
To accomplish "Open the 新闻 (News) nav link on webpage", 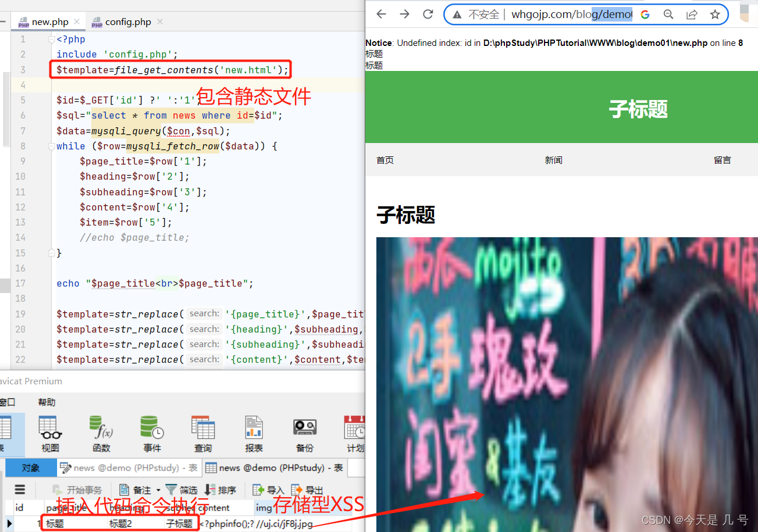I will (x=554, y=160).
